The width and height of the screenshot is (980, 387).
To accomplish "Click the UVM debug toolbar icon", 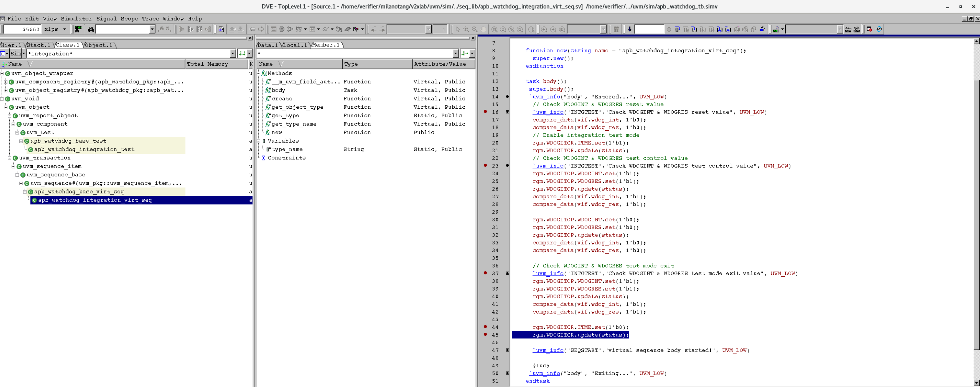I will (879, 29).
